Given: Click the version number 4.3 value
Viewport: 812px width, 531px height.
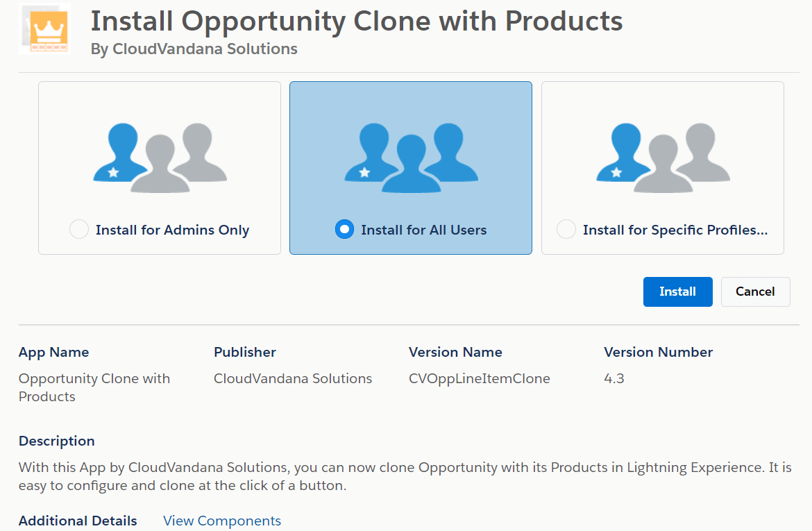Looking at the screenshot, I should click(614, 379).
